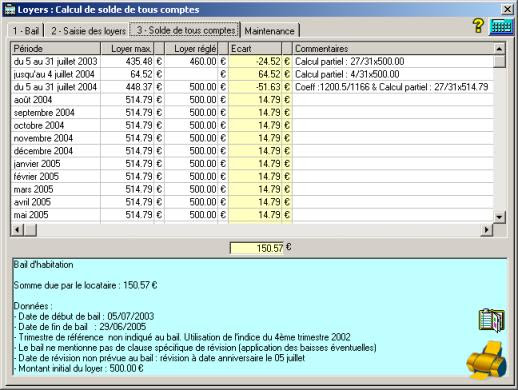The image size is (518, 390).
Task: Select the row 'jusqu'au 4 juillet 2004'
Action: [x=252, y=74]
